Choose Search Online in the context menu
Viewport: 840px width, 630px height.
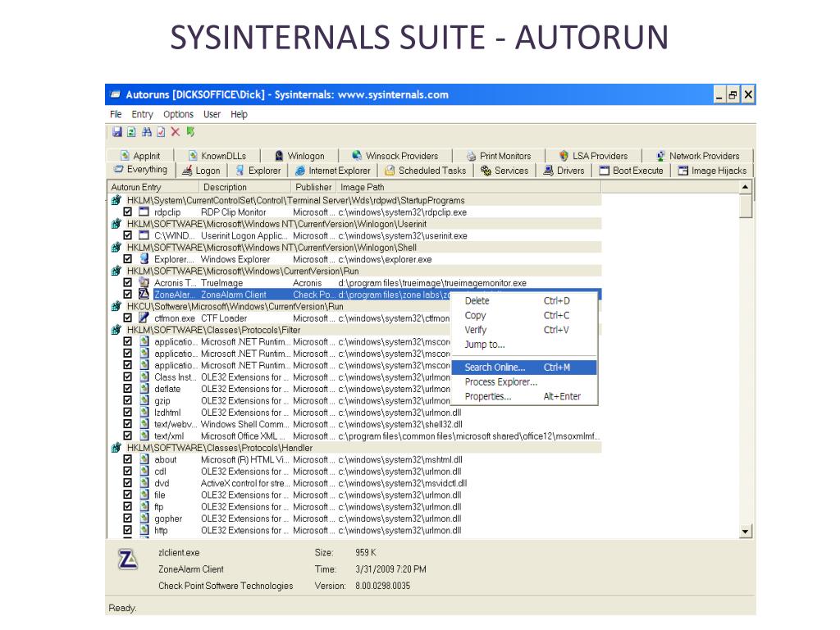pos(524,367)
